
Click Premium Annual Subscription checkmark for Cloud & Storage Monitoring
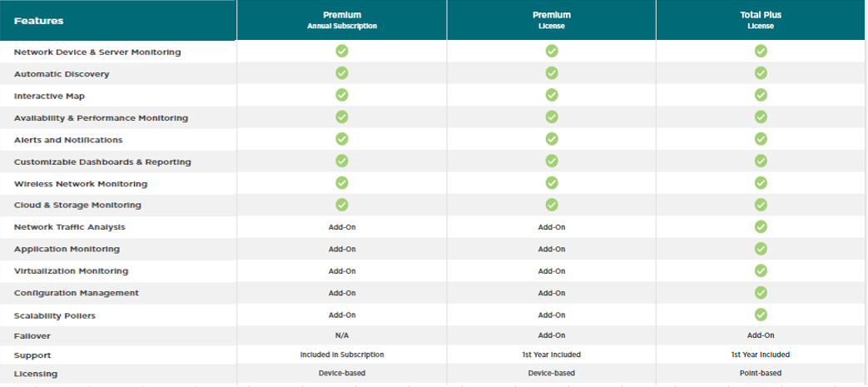pyautogui.click(x=342, y=204)
